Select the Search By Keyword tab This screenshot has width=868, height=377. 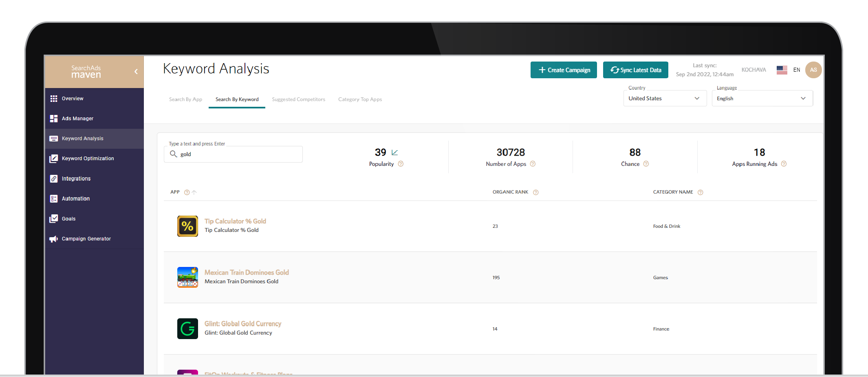coord(237,99)
